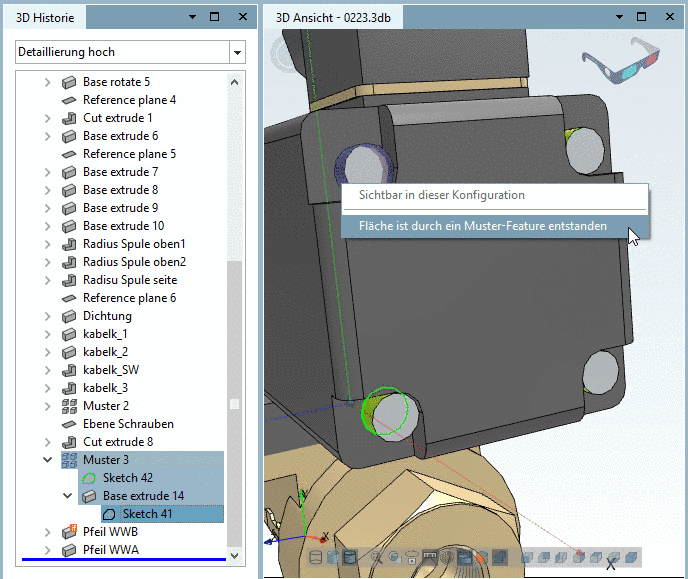This screenshot has height=579, width=688.
Task: Click the Base extrude 14 feature icon
Action: (89, 496)
